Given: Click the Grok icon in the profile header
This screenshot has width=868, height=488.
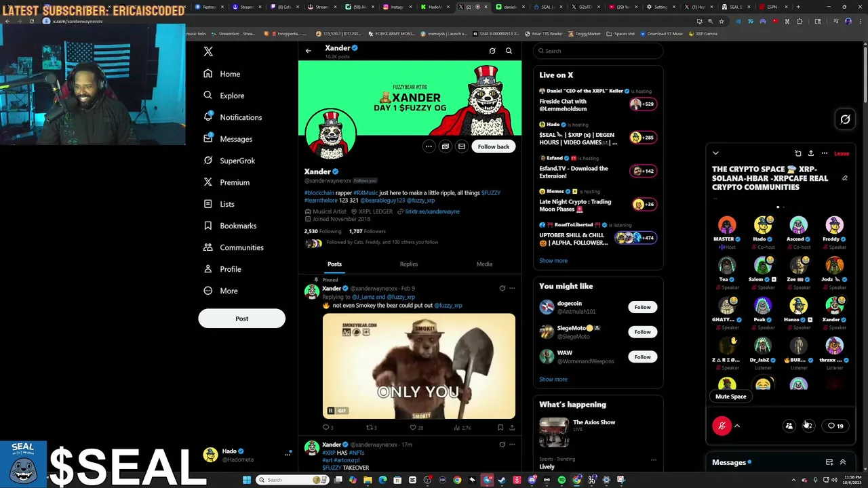Looking at the screenshot, I should (492, 51).
